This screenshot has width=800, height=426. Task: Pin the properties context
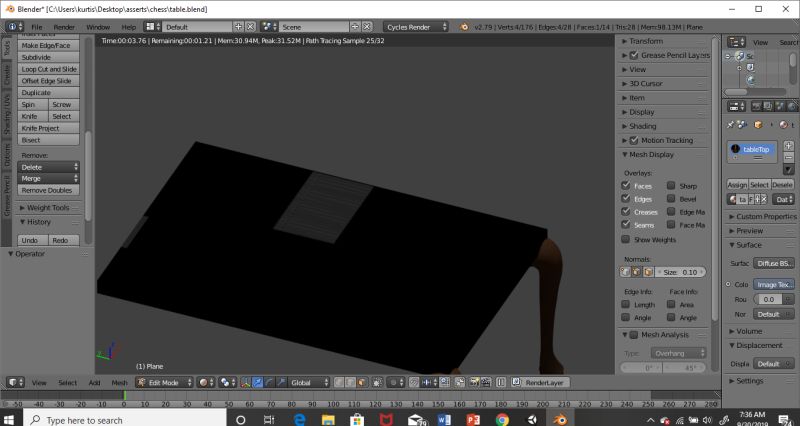click(x=730, y=124)
